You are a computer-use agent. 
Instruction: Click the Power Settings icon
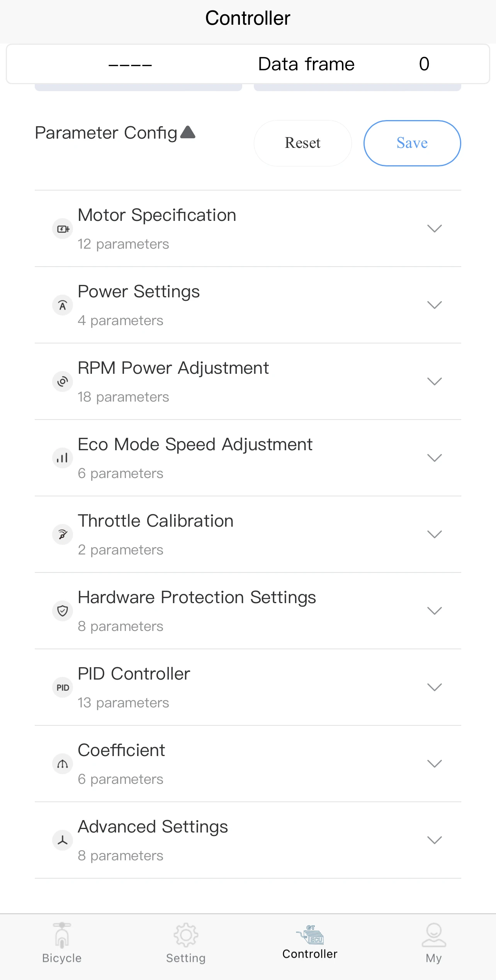63,305
